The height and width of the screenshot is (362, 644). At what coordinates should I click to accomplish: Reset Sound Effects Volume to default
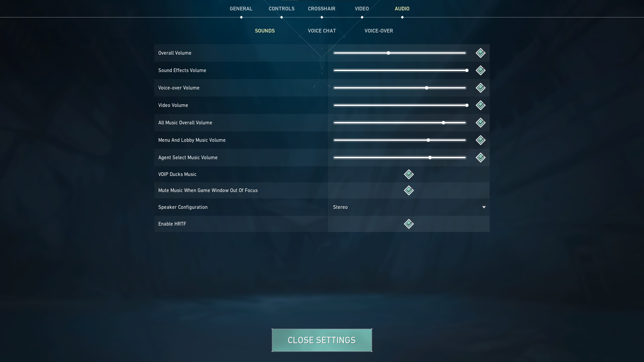point(481,70)
